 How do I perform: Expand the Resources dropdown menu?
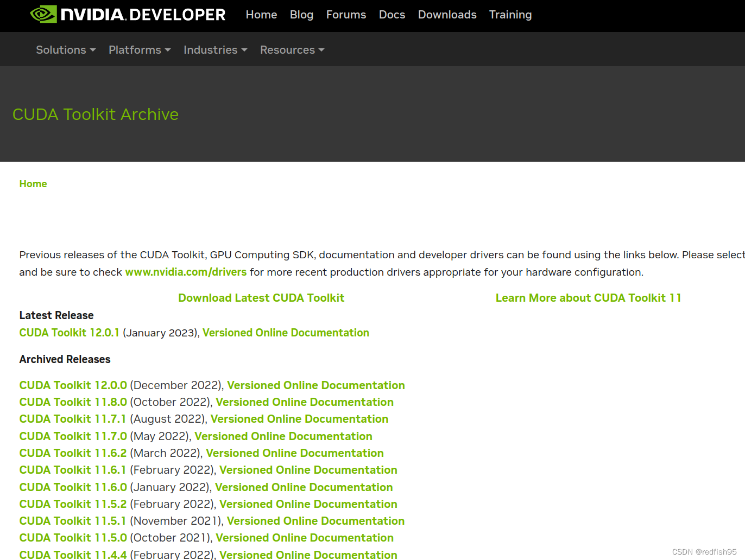[x=292, y=50]
